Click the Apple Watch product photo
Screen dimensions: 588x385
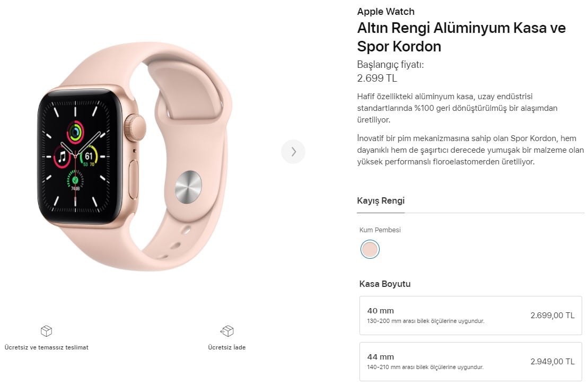(x=135, y=156)
